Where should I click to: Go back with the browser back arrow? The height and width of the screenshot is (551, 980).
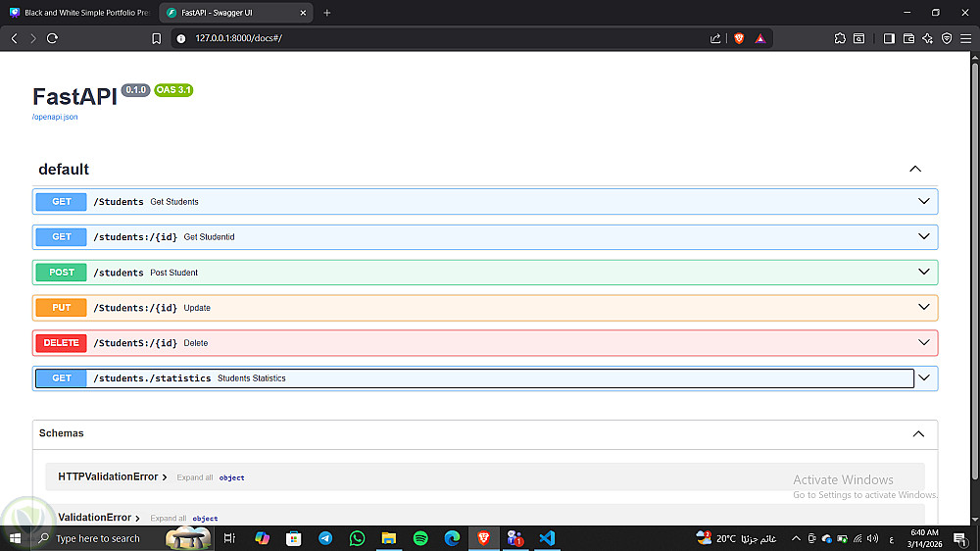15,38
